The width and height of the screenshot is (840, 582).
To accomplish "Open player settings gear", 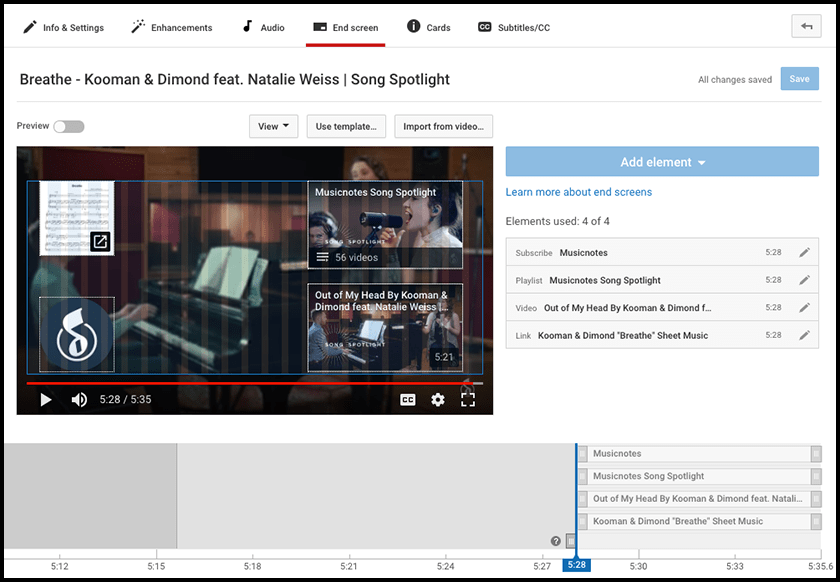I will pyautogui.click(x=438, y=400).
